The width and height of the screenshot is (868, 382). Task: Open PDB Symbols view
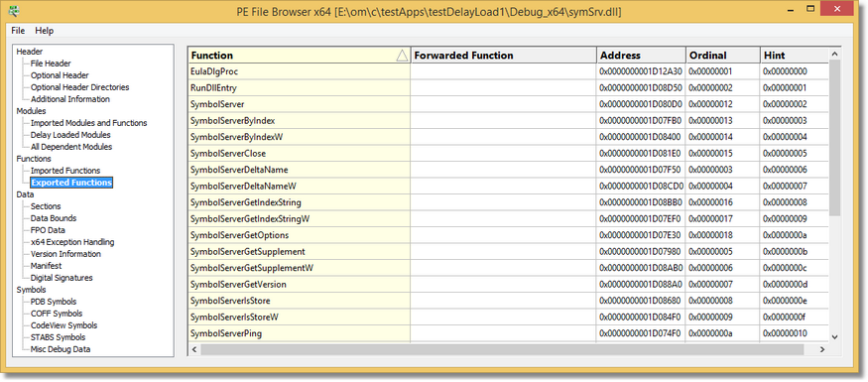pyautogui.click(x=54, y=302)
